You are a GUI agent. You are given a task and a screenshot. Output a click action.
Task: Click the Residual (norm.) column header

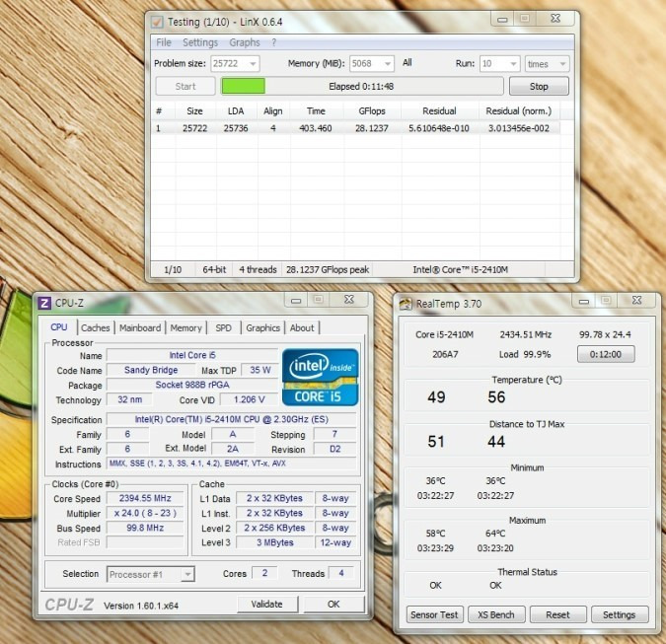pyautogui.click(x=518, y=110)
